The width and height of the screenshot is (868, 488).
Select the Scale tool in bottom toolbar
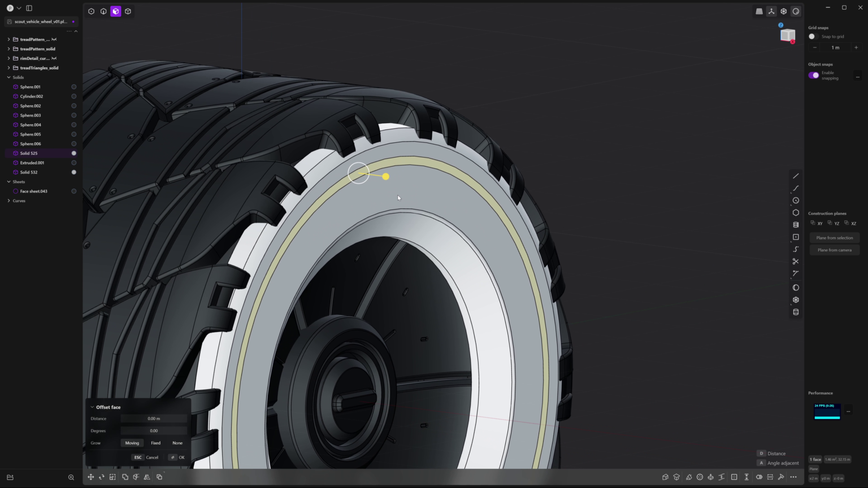tap(112, 477)
